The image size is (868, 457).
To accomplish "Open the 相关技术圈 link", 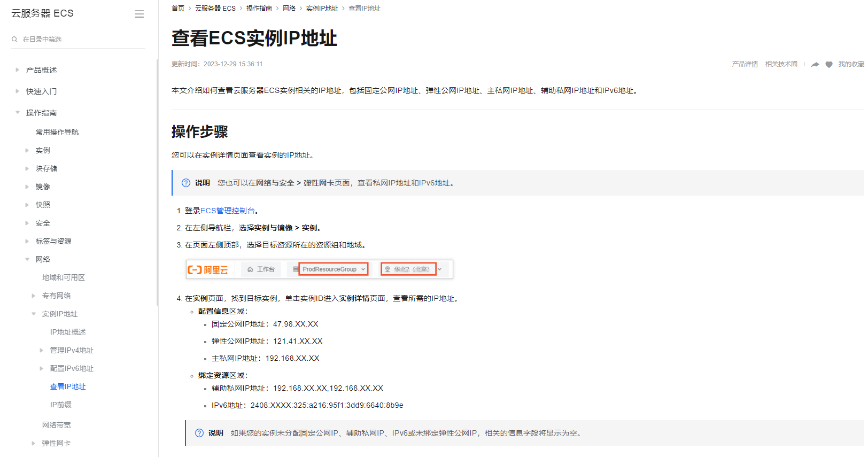I will point(781,64).
